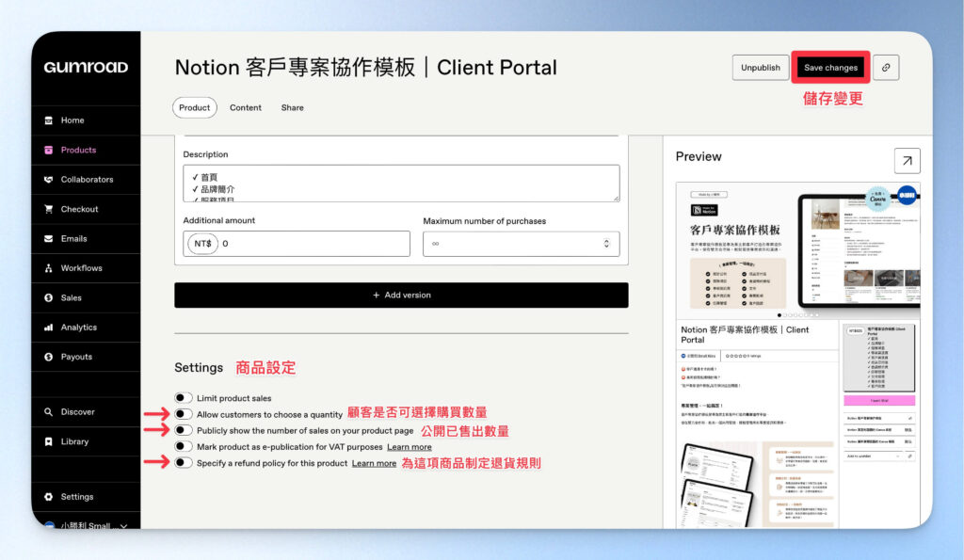This screenshot has height=560, width=964.
Task: Click the Discover magnifier icon
Action: click(x=49, y=412)
